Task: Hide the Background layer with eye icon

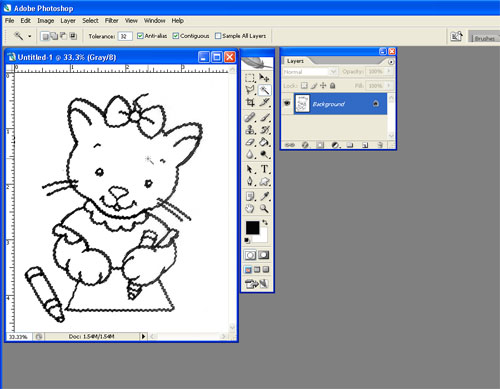Action: (287, 103)
